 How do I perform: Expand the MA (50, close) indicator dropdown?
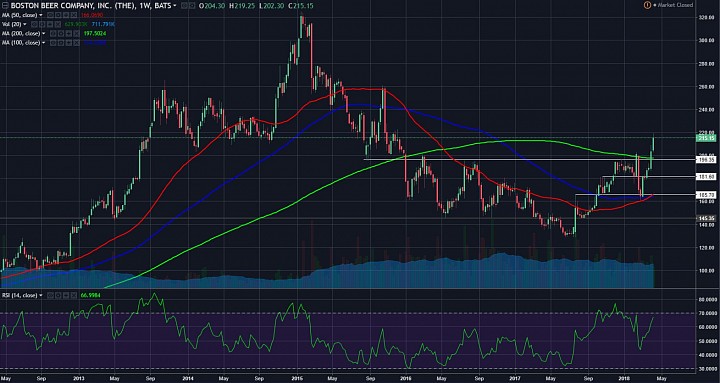click(41, 15)
